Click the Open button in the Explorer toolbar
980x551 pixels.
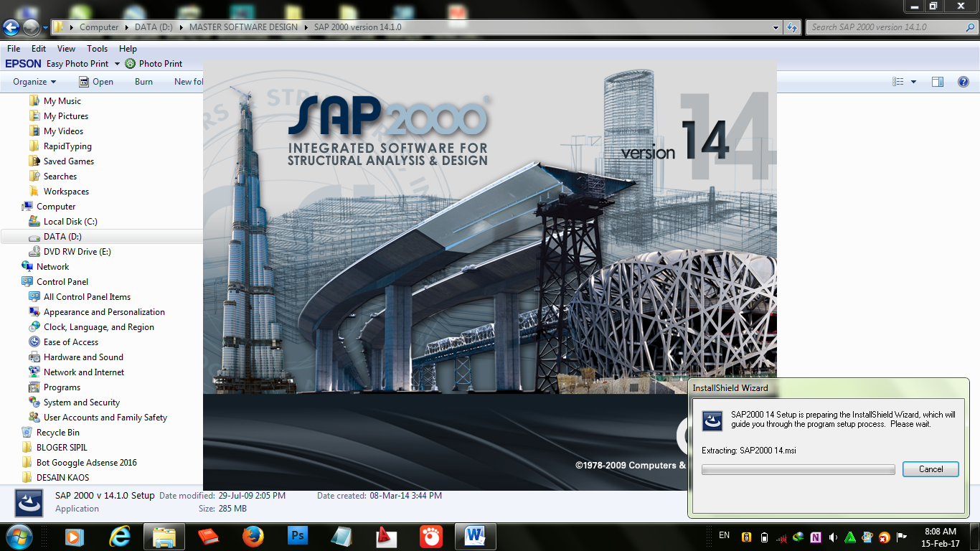(96, 82)
